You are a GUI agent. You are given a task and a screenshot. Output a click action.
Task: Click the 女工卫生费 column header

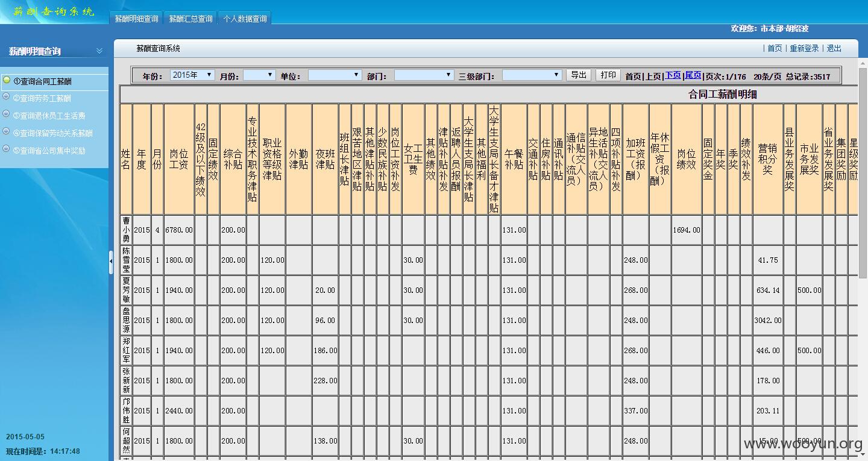point(413,159)
